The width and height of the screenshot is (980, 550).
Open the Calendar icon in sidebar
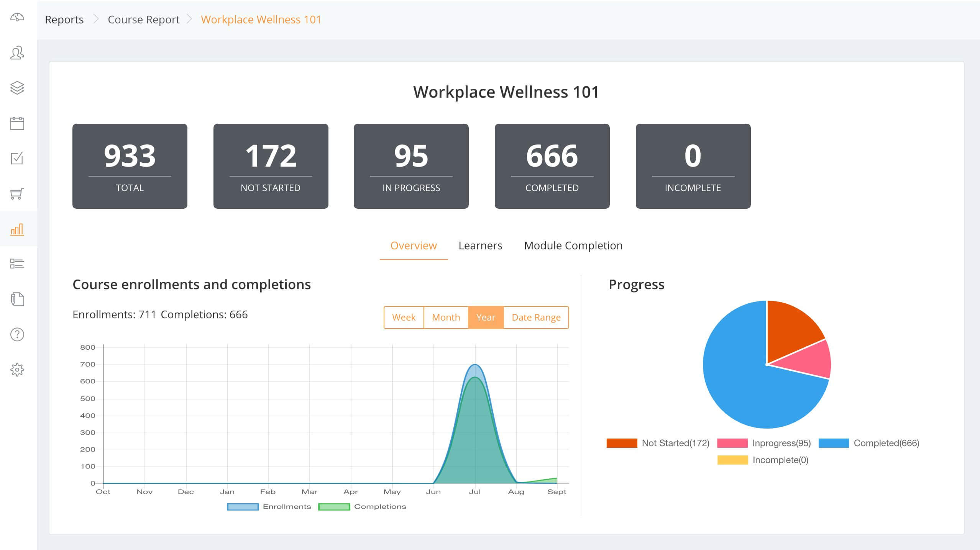[17, 123]
